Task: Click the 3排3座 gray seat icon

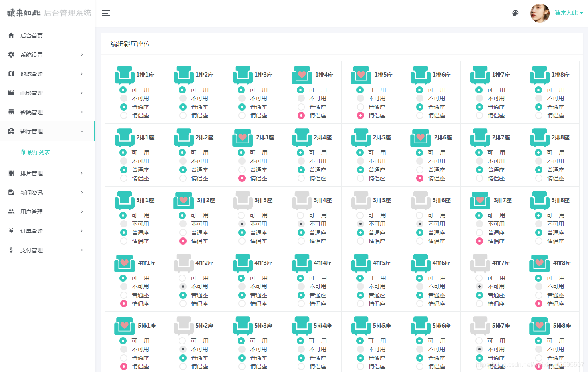Action: (x=243, y=200)
